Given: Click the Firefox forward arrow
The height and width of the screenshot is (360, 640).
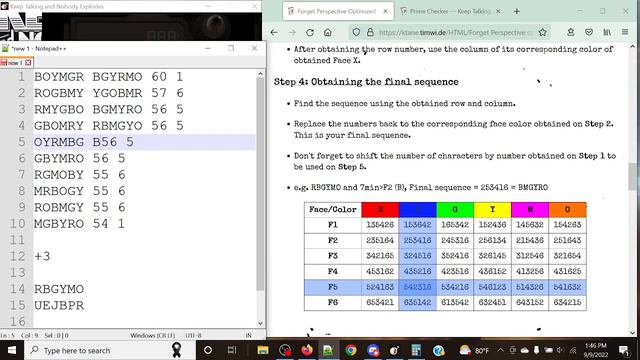Looking at the screenshot, I should [292, 32].
